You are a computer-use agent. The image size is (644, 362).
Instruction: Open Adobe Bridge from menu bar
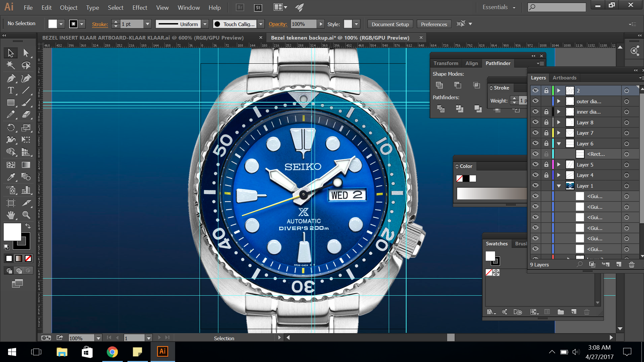tap(240, 7)
